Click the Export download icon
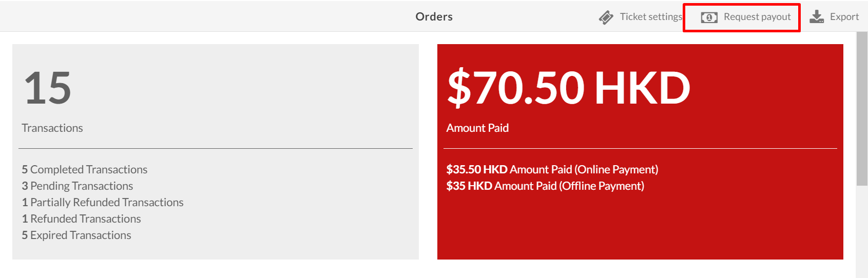 click(x=817, y=17)
